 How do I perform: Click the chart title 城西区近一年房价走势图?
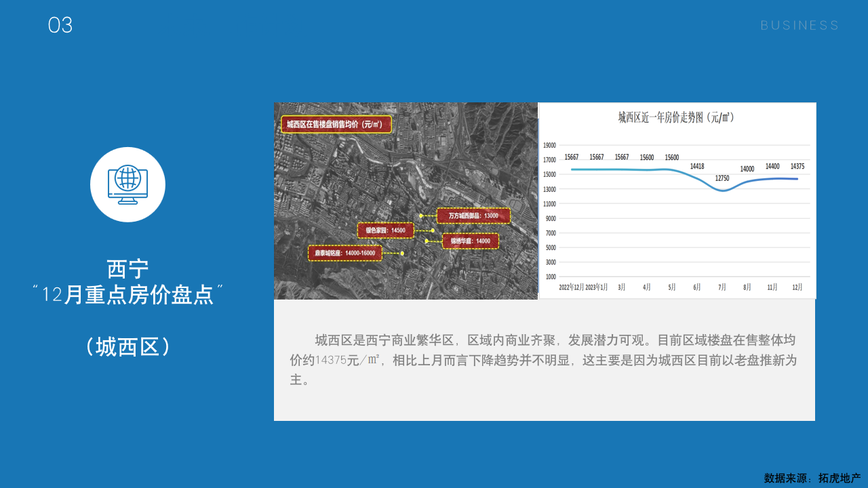click(676, 117)
